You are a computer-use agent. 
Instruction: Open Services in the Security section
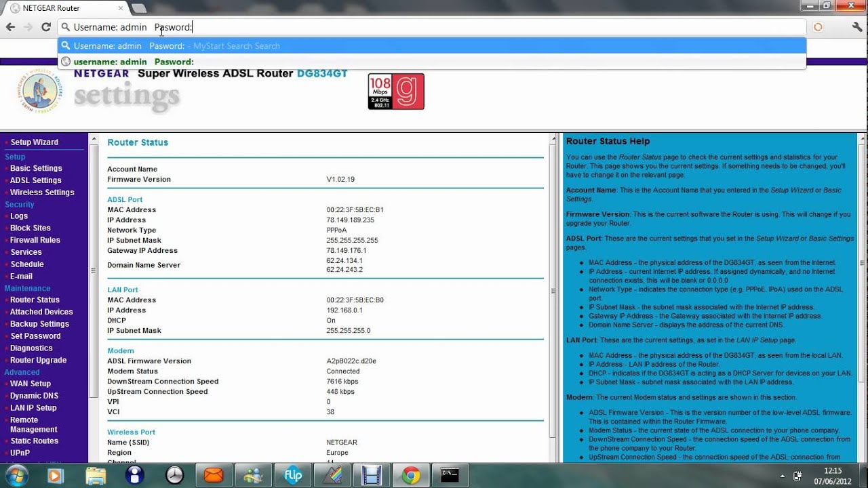(26, 252)
